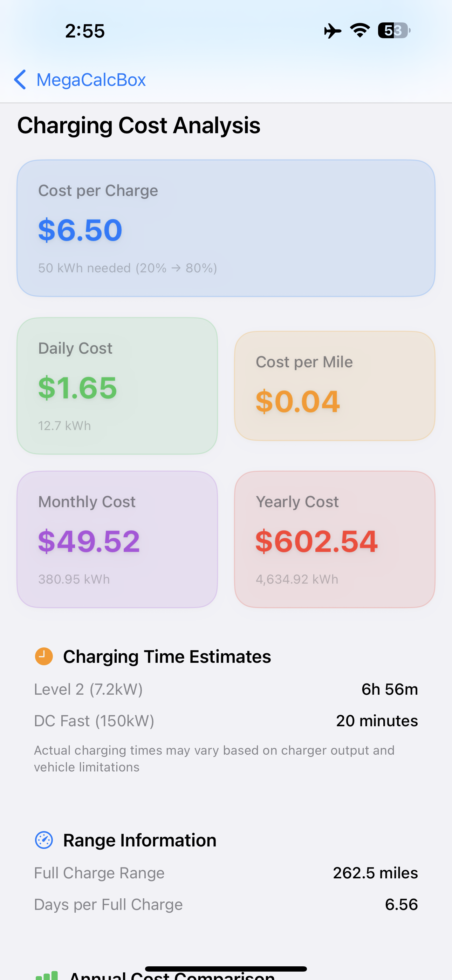Tap the airplane mode status icon
Image resolution: width=452 pixels, height=980 pixels.
click(x=333, y=31)
